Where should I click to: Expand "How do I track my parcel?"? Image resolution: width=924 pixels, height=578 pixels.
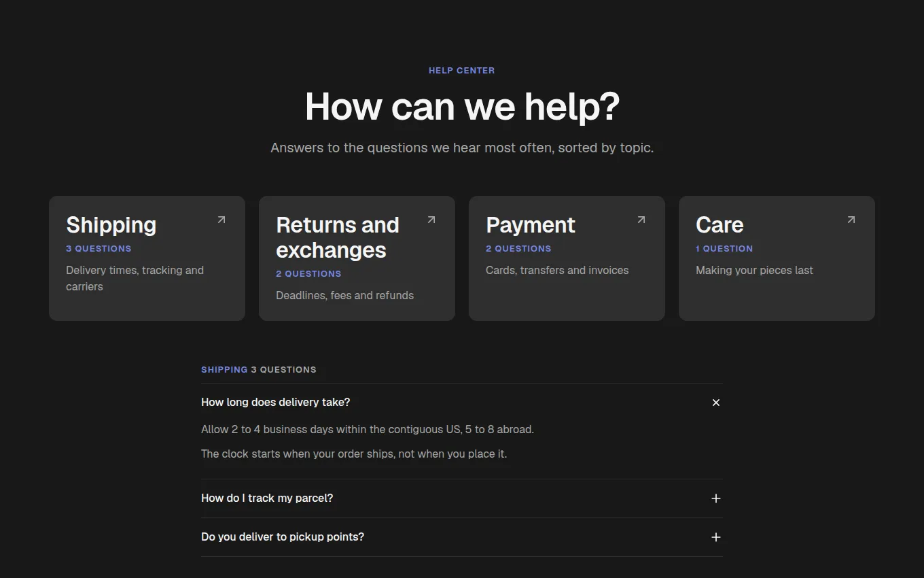point(462,498)
